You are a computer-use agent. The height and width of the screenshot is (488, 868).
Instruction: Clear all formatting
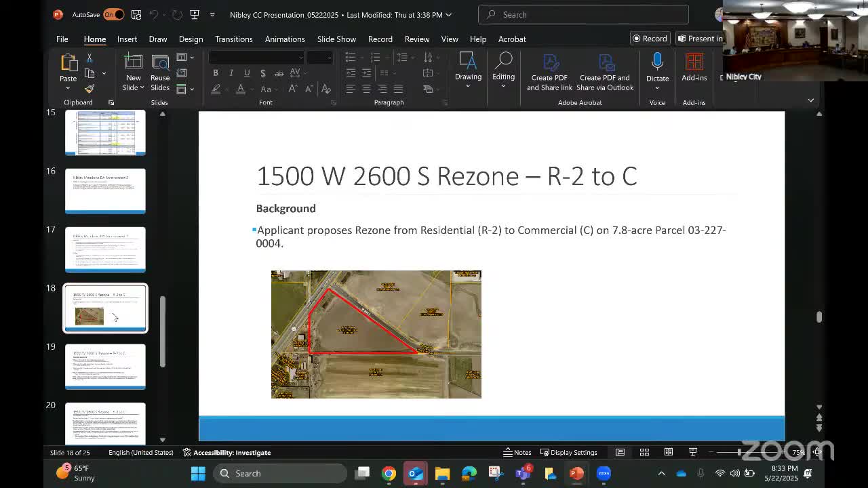coord(326,89)
